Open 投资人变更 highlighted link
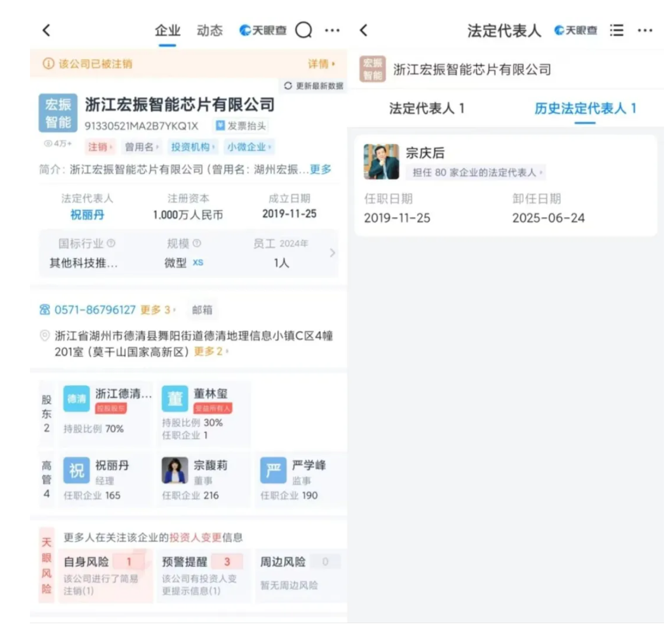Viewport: 672px width, 628px height. point(195,537)
